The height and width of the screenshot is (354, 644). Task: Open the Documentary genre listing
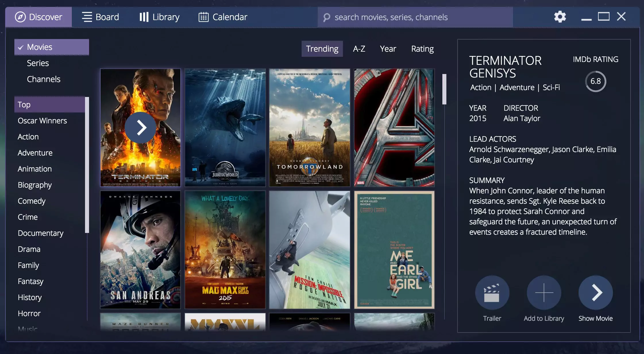(40, 233)
